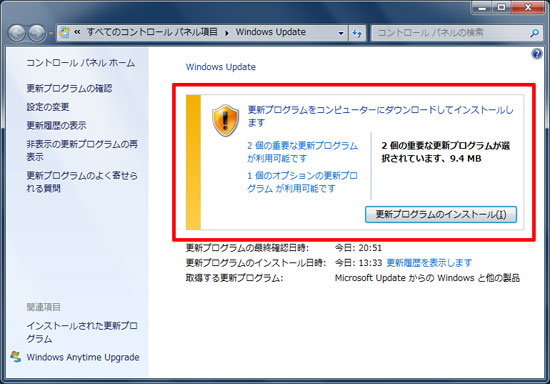Minimize the Windows Update window
The image size is (550, 384).
(x=483, y=7)
